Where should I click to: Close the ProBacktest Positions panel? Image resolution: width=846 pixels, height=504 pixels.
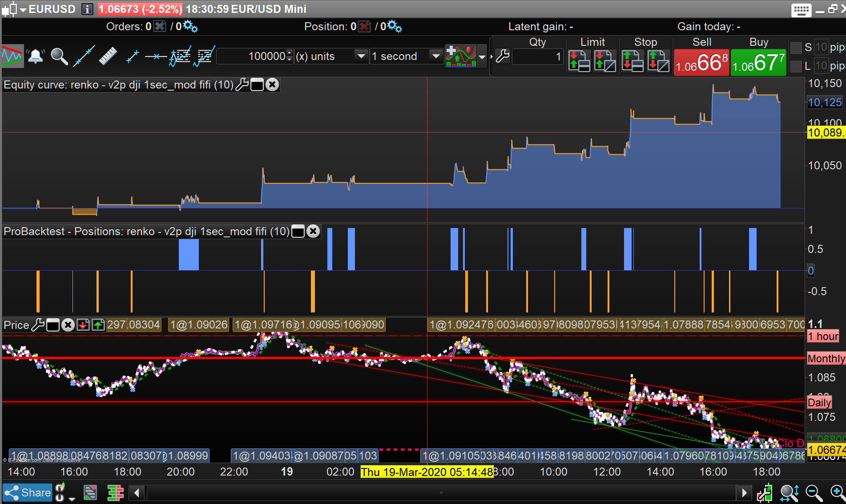313,231
